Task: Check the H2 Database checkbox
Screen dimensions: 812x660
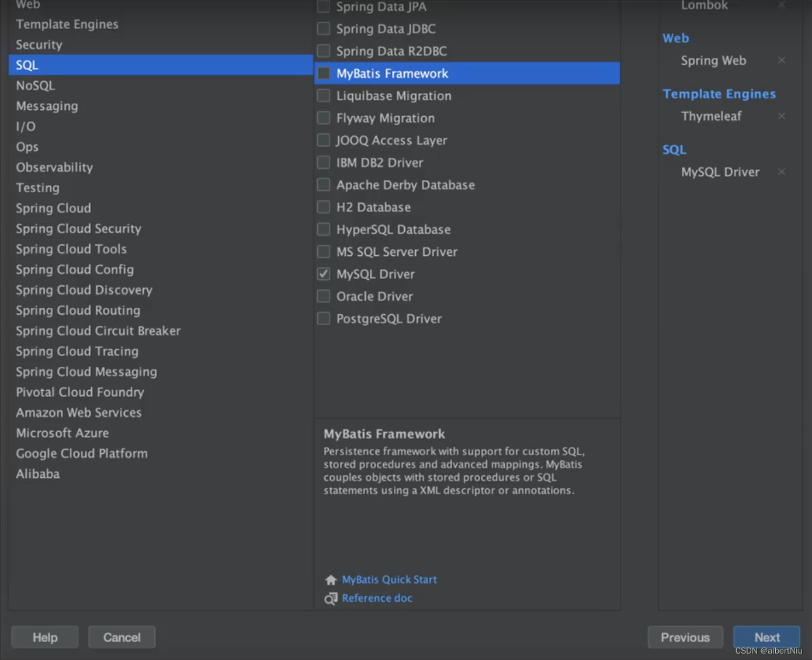Action: click(324, 207)
